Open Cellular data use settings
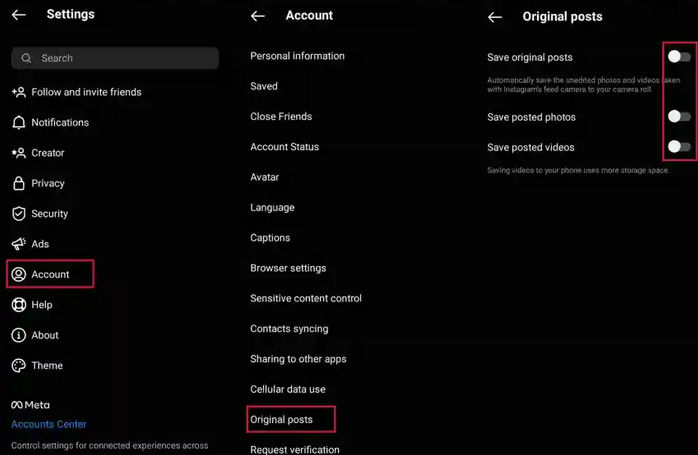Image resolution: width=698 pixels, height=455 pixels. pos(288,389)
